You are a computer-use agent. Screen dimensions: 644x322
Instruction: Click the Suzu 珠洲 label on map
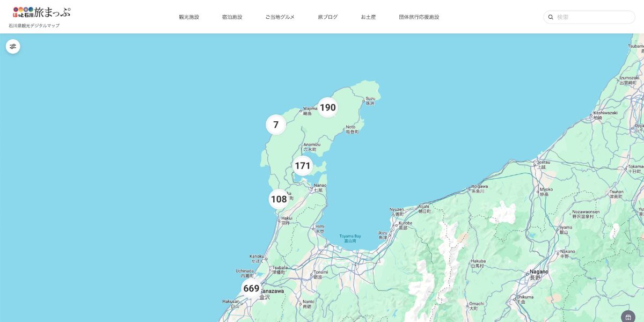[x=370, y=100]
